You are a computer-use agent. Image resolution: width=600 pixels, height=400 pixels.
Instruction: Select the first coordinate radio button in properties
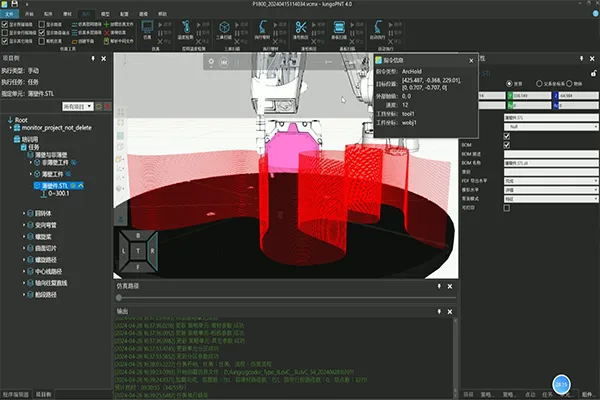pyautogui.click(x=509, y=83)
